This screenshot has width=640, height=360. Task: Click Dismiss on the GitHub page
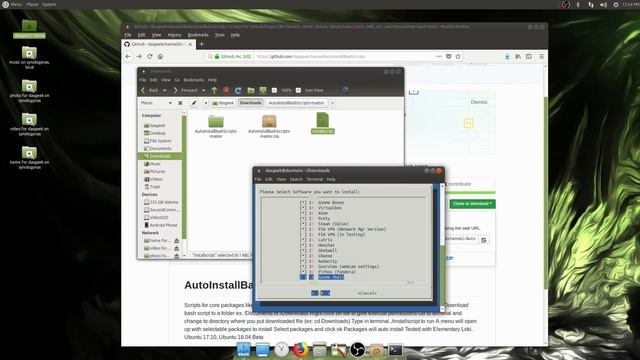479,102
